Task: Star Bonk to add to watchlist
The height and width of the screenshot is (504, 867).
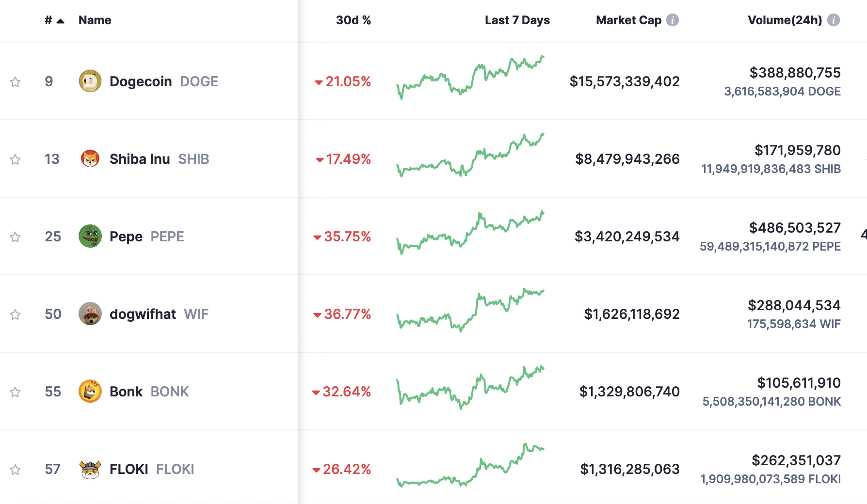Action: tap(15, 392)
